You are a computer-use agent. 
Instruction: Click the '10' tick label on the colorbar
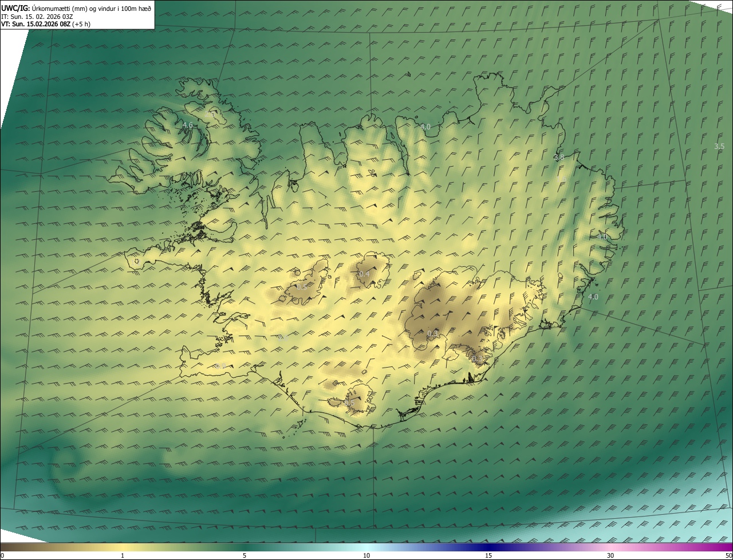tap(366, 555)
